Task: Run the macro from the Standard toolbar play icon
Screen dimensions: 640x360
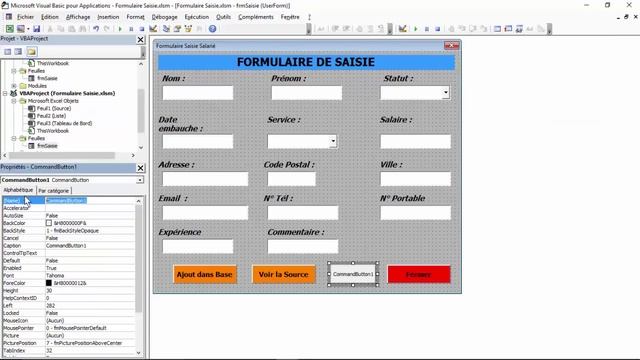Action: [x=120, y=29]
